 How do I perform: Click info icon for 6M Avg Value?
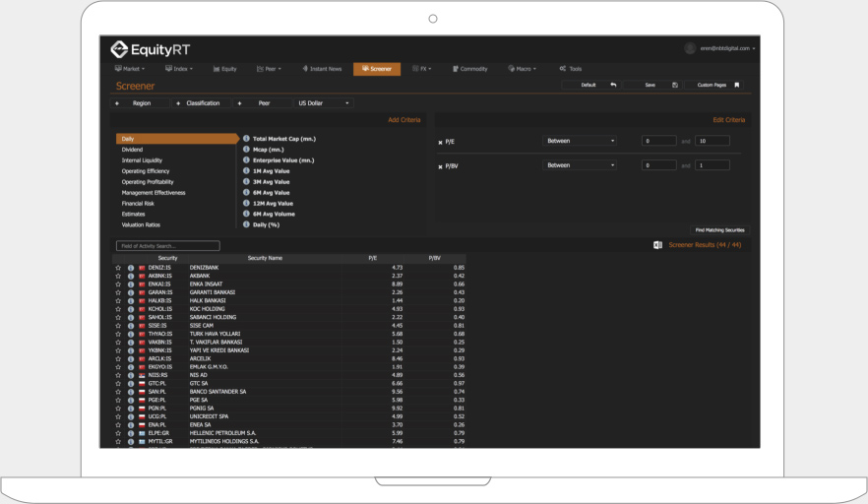point(246,192)
